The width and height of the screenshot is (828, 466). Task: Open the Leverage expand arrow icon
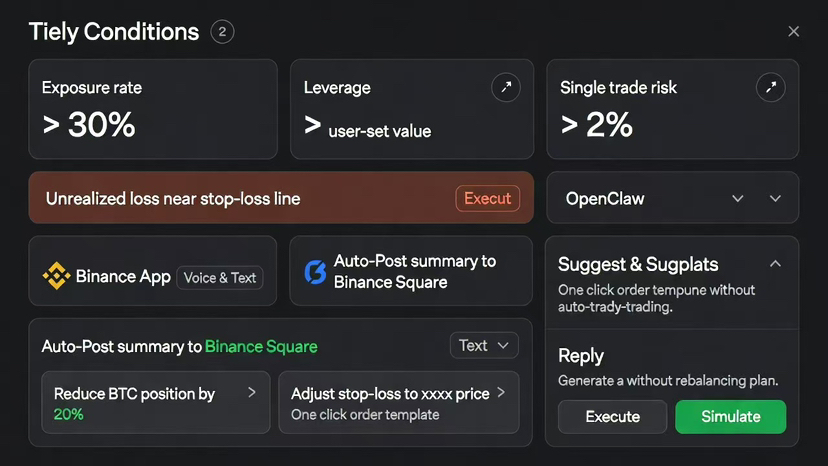[x=506, y=88]
